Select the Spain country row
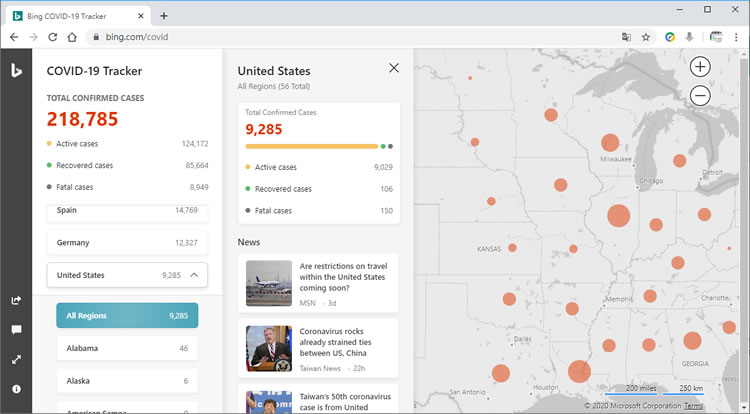 pyautogui.click(x=127, y=211)
